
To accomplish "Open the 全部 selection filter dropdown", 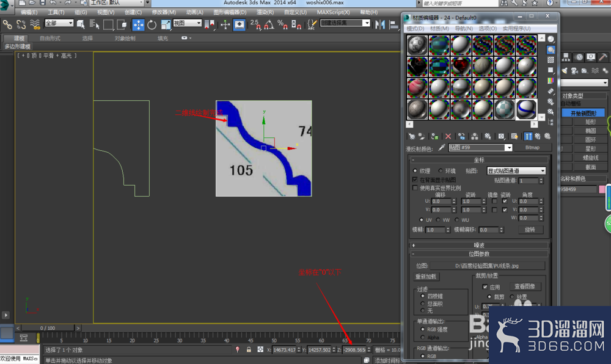I will pyautogui.click(x=59, y=23).
